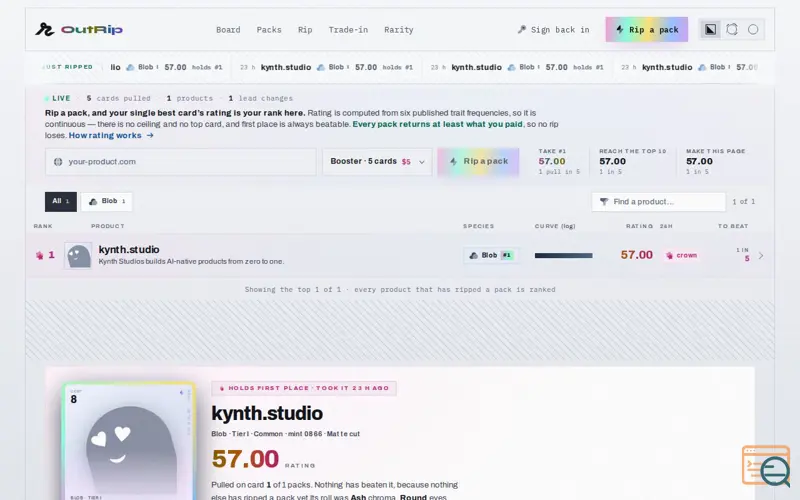Screen dimensions: 800x500
Task: Click 'Every pack returns at least what you paid'
Action: [x=437, y=124]
